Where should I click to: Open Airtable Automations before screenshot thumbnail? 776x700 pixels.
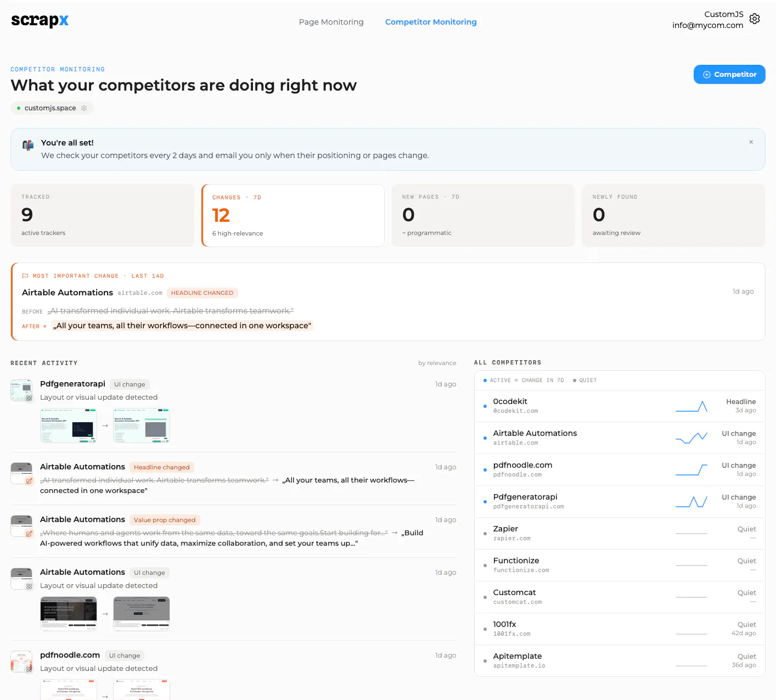pos(69,614)
